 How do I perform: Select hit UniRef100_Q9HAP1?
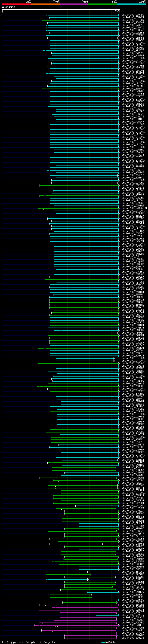(x=133, y=599)
